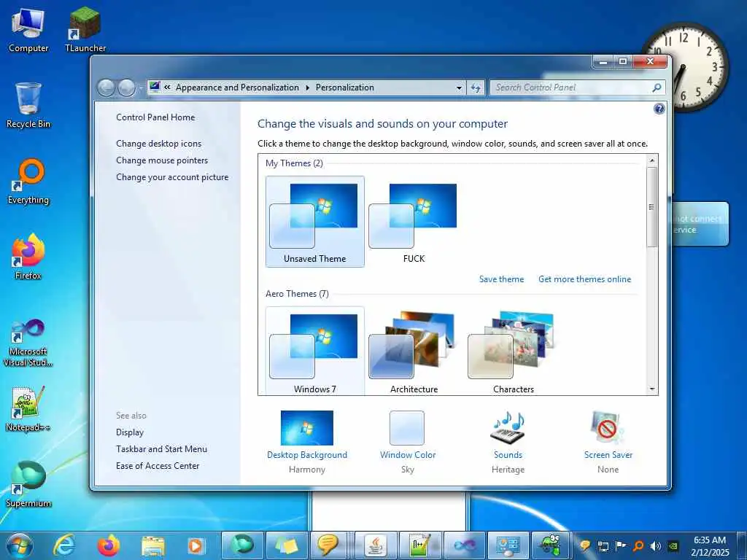Open the Display link under See also
The width and height of the screenshot is (747, 560).
point(130,432)
